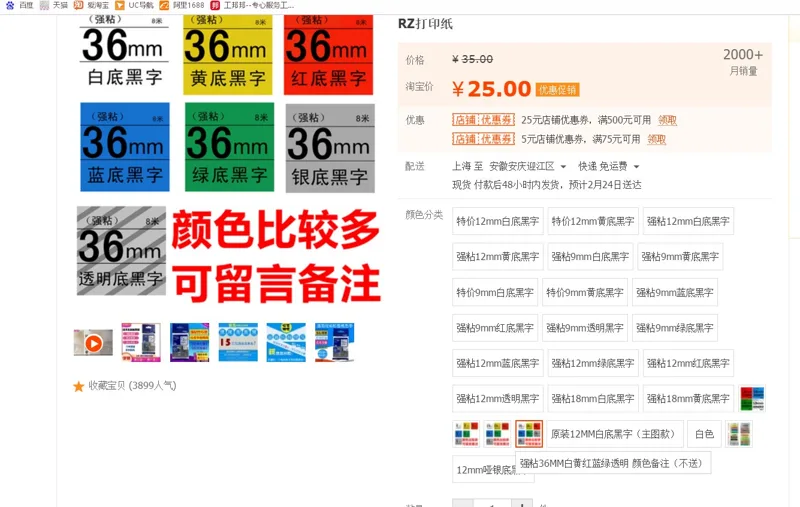The height and width of the screenshot is (507, 800).
Task: Open the 工邦邦 bookmark
Action: pyautogui.click(x=253, y=5)
